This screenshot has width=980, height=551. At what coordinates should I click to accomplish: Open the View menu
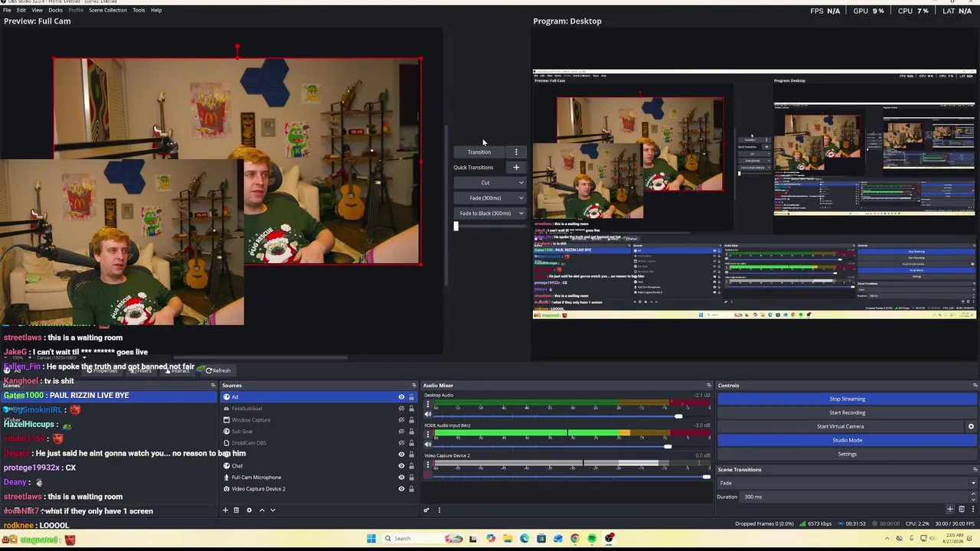[37, 10]
